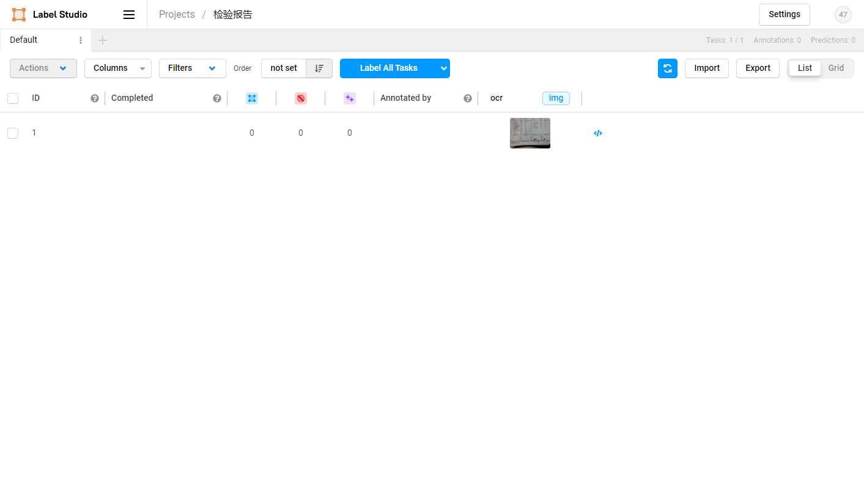Click the Completed column help icon

(217, 98)
